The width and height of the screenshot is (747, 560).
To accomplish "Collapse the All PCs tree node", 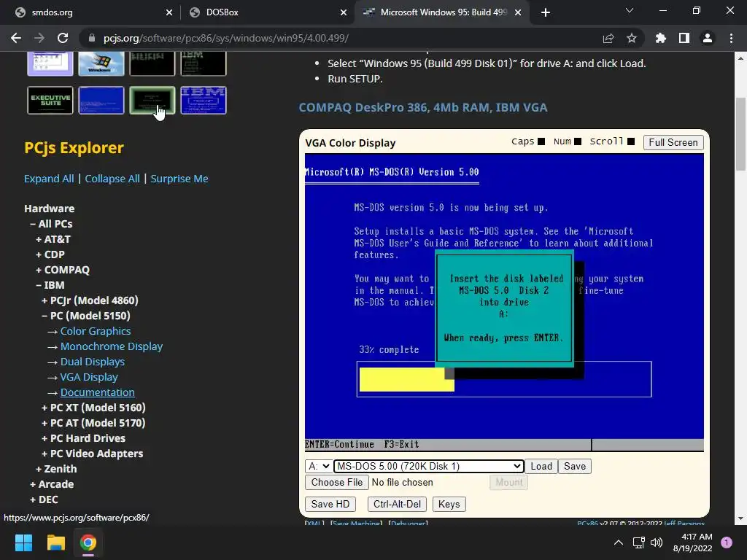I will coord(51,224).
